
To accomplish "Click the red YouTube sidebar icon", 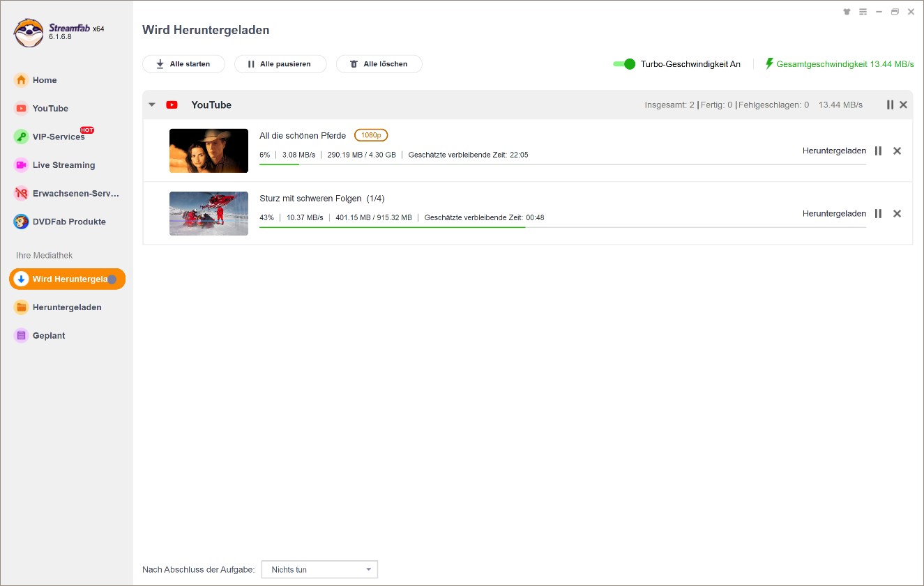I will [x=21, y=108].
